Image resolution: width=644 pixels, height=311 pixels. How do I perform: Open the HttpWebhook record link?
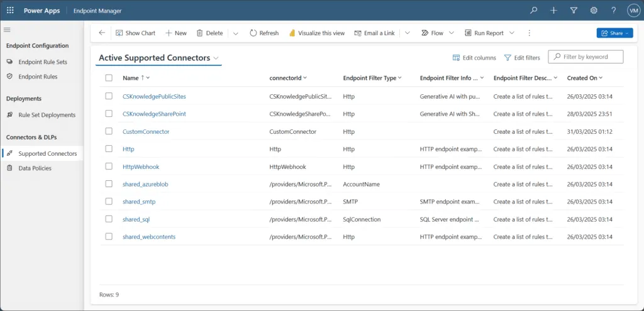point(141,167)
